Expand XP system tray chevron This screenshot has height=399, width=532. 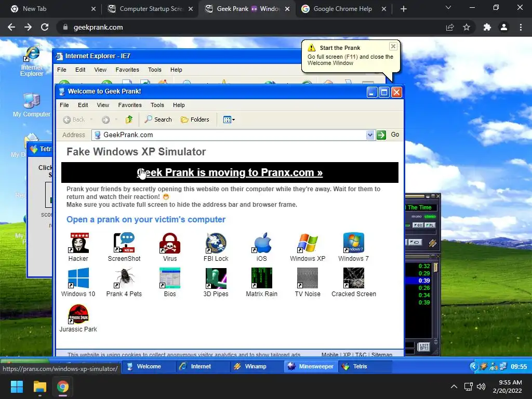(474, 366)
